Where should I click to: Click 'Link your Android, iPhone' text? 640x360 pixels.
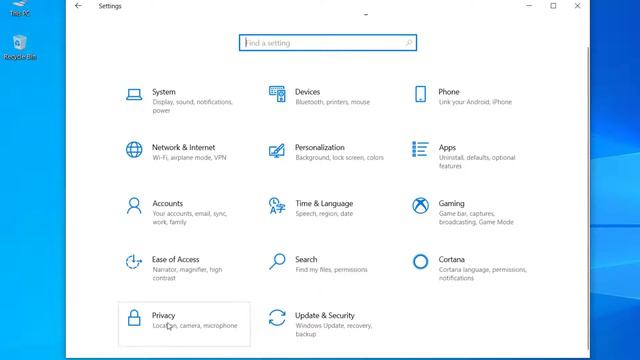[x=475, y=102]
